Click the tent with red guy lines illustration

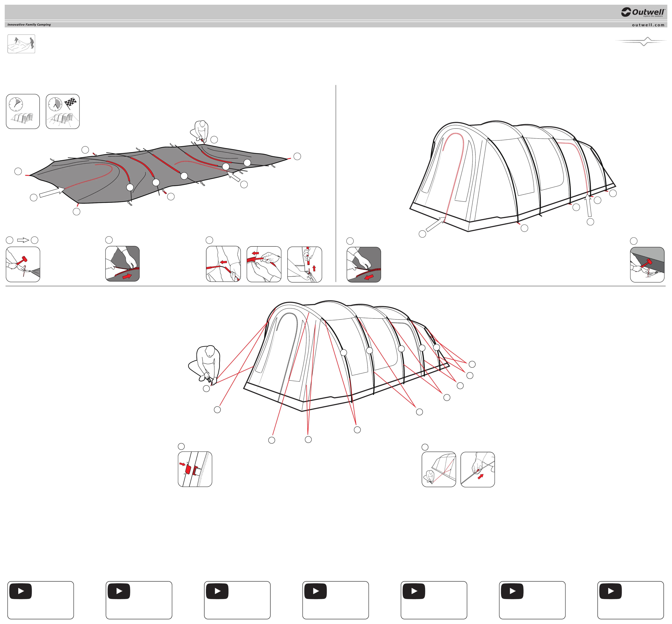click(x=341, y=368)
